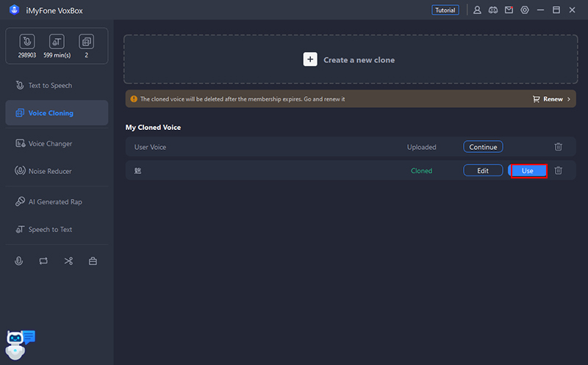Click the audio convert loop icon
The image size is (588, 365).
[x=43, y=261]
